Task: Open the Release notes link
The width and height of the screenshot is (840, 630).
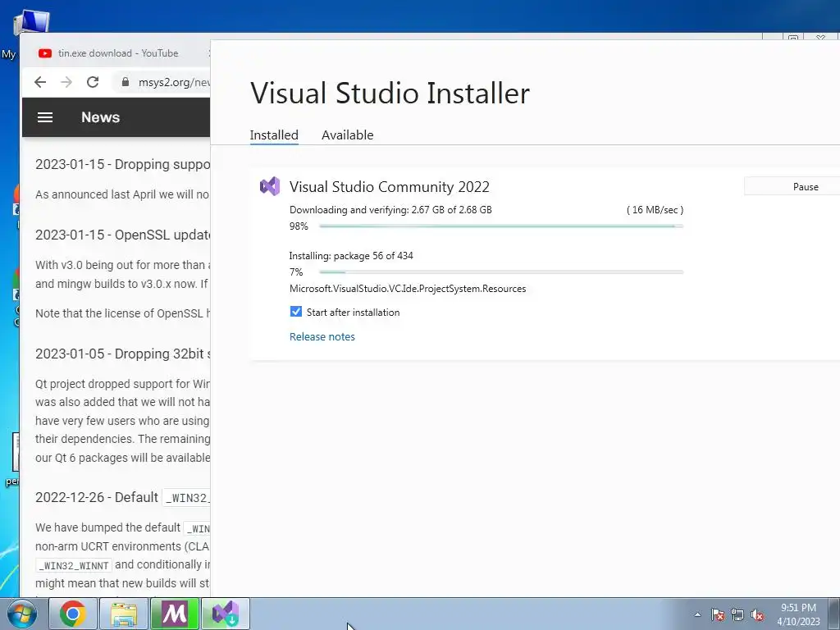Action: 322,336
